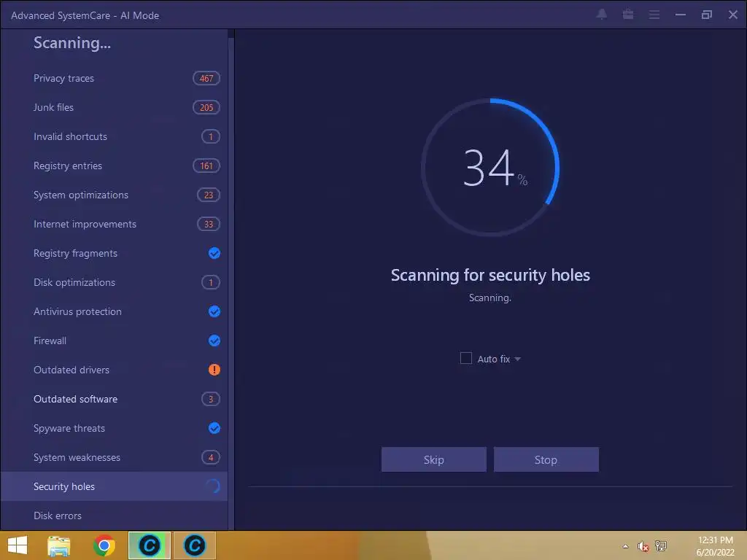Select Security holes in the scan list
The height and width of the screenshot is (560, 747).
(x=115, y=486)
